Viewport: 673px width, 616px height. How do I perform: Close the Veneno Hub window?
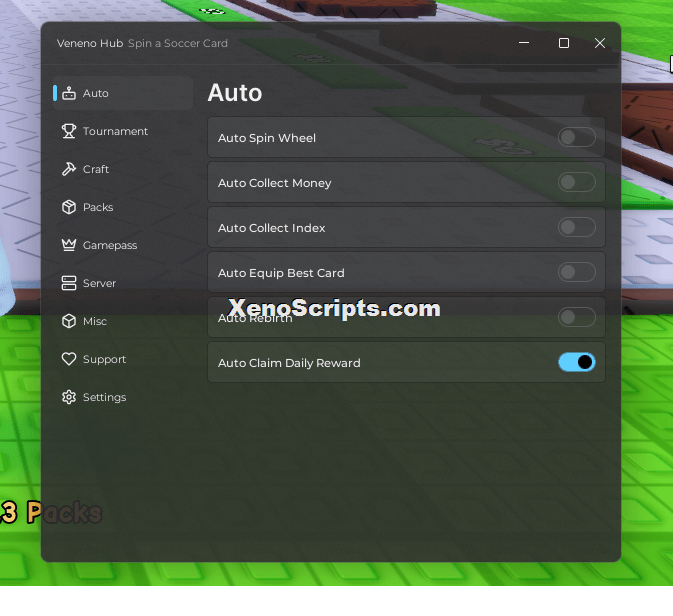[x=600, y=43]
